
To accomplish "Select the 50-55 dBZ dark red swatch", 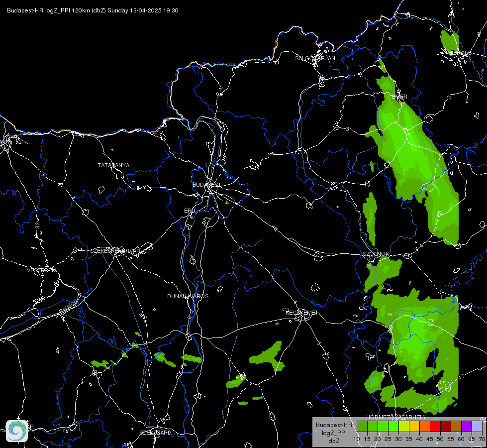I will (446, 426).
